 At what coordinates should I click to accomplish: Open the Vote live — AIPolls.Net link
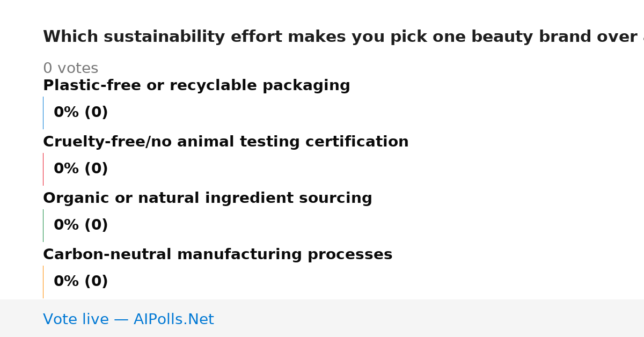[x=128, y=319]
